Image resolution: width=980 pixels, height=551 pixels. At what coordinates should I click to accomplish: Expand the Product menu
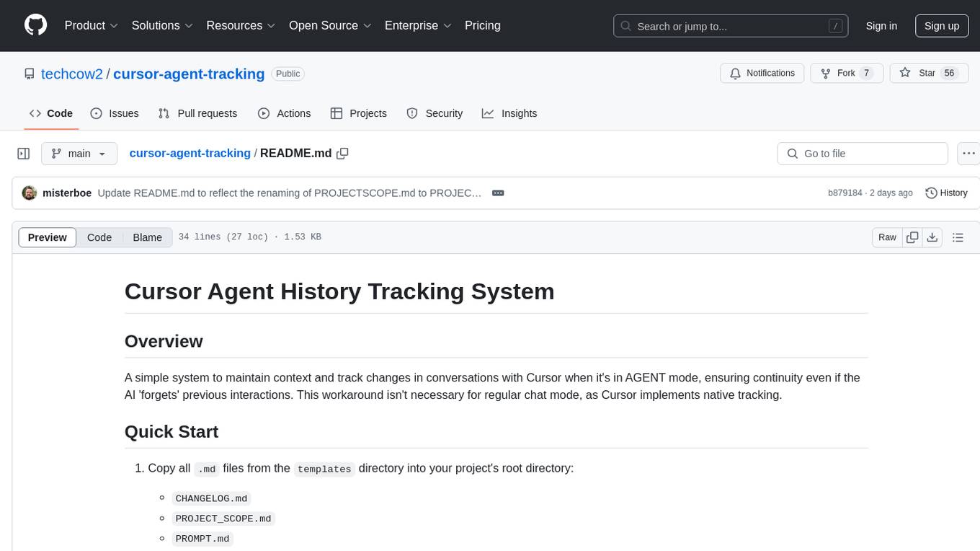[92, 25]
